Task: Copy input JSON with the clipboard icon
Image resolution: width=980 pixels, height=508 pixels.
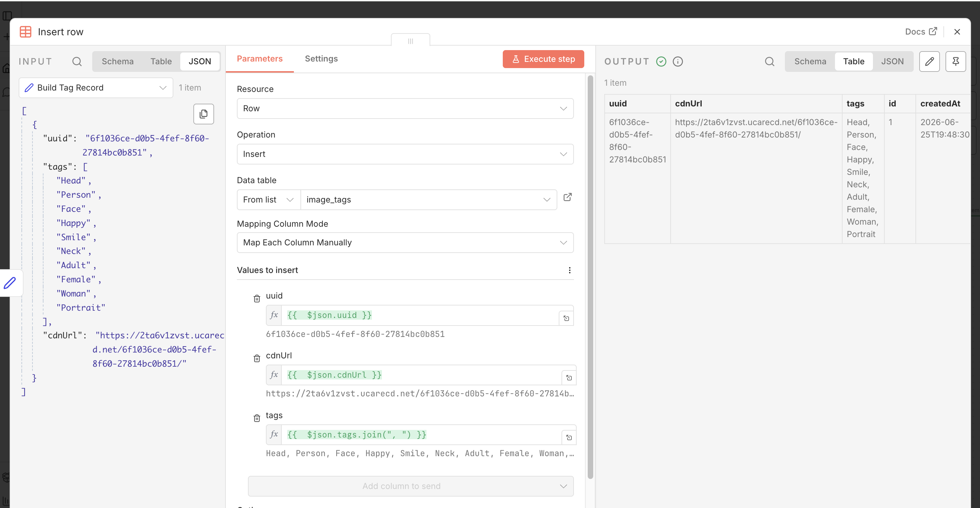Action: (x=203, y=114)
